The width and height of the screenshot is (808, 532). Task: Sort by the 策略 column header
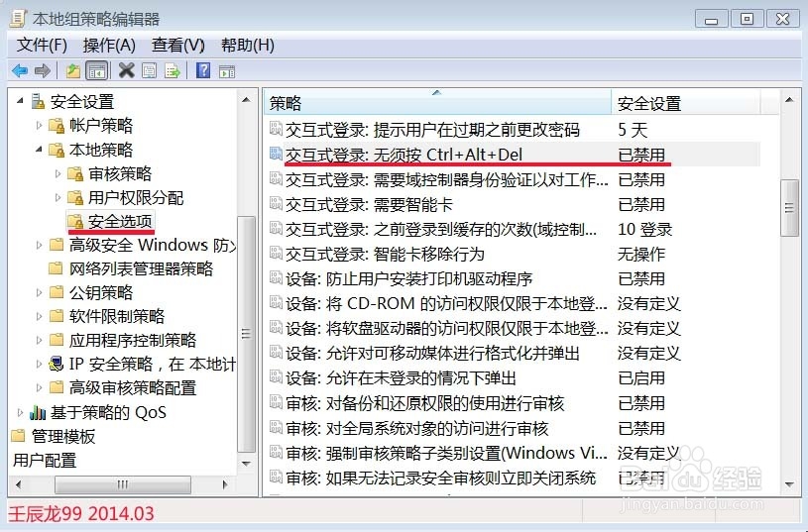(x=437, y=102)
